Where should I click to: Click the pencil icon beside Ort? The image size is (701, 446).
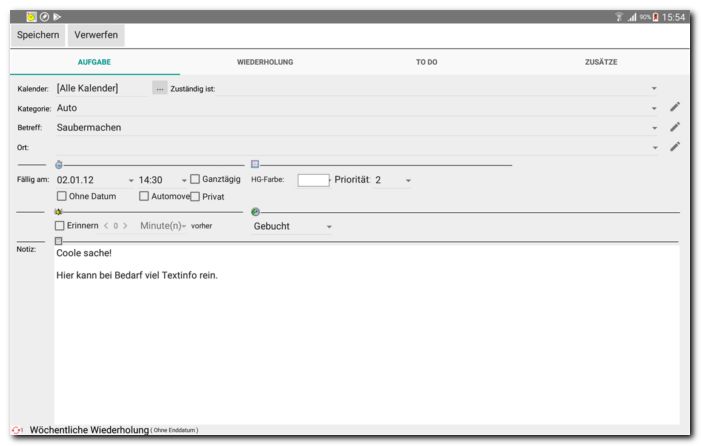pos(675,147)
